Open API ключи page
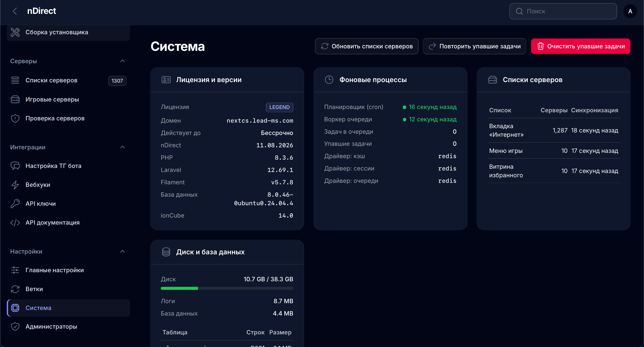This screenshot has width=644, height=347. [68, 204]
